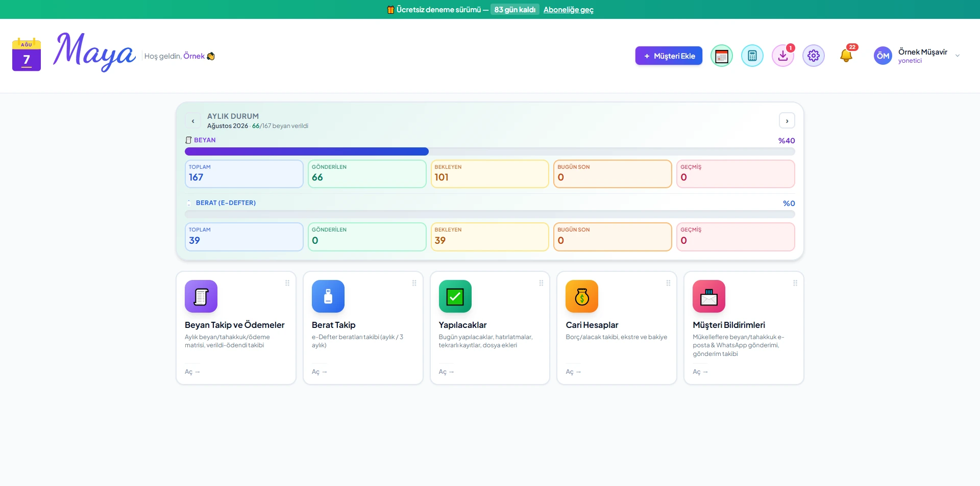
Task: Select Beyan Toplam 167 stat box
Action: click(x=244, y=174)
